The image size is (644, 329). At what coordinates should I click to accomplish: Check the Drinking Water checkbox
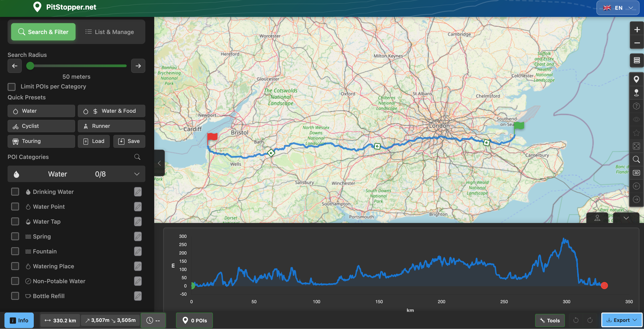(15, 192)
